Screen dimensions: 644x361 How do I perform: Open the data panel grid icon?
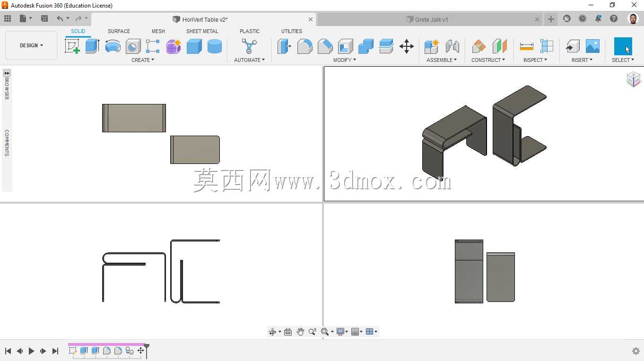[8, 18]
